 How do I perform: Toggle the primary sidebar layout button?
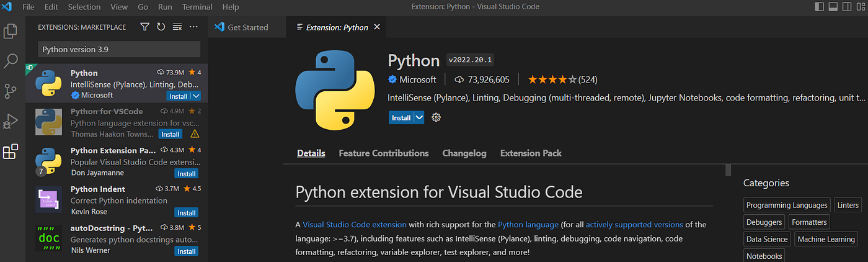click(x=820, y=7)
